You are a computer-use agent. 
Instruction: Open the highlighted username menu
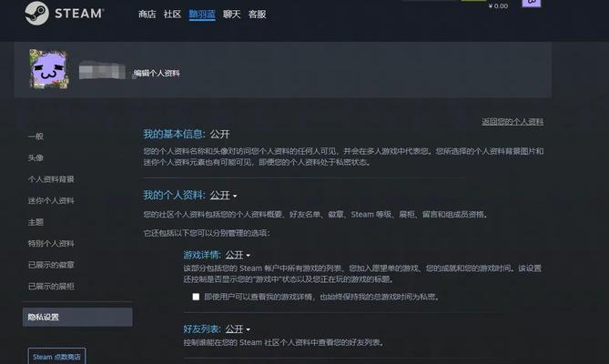coord(202,15)
